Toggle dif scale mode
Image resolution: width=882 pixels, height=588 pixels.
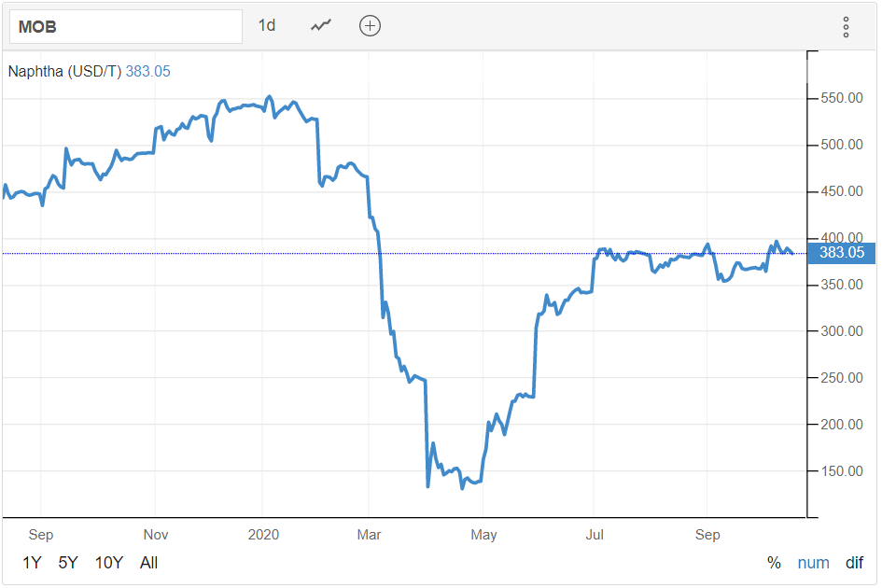pyautogui.click(x=854, y=563)
